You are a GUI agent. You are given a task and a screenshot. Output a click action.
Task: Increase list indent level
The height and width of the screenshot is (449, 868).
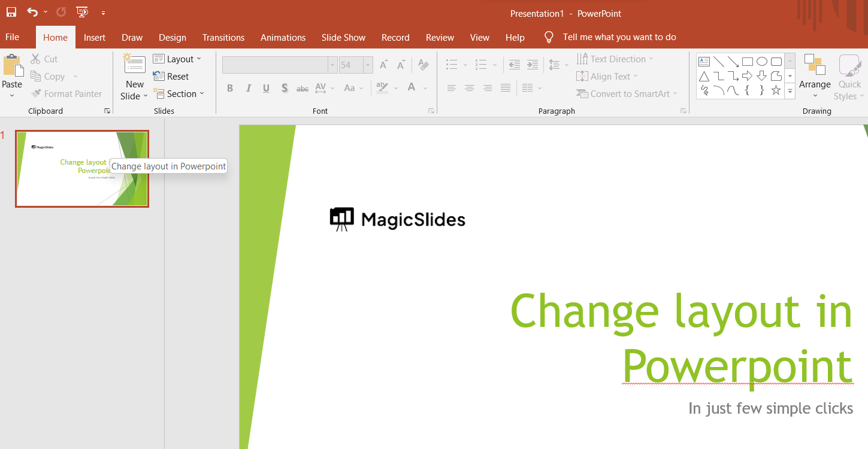pyautogui.click(x=532, y=65)
